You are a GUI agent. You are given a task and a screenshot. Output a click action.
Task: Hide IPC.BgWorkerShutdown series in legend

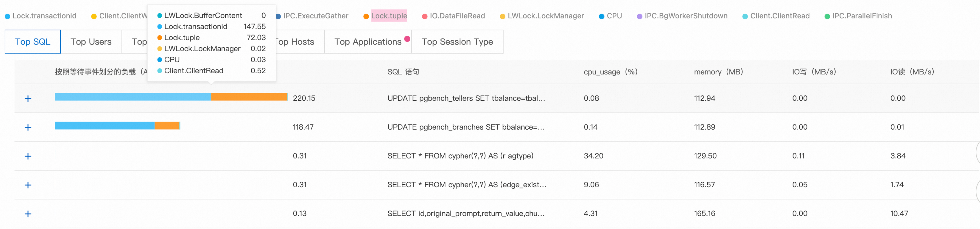(x=685, y=16)
